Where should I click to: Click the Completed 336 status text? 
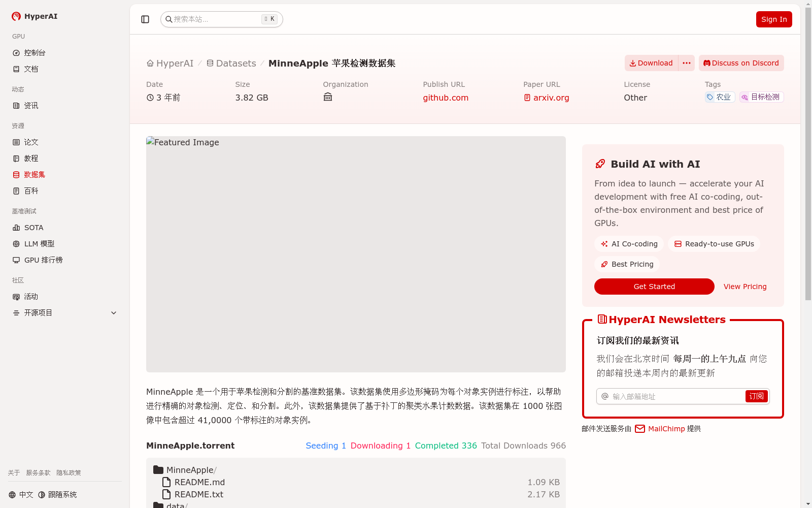[446, 446]
